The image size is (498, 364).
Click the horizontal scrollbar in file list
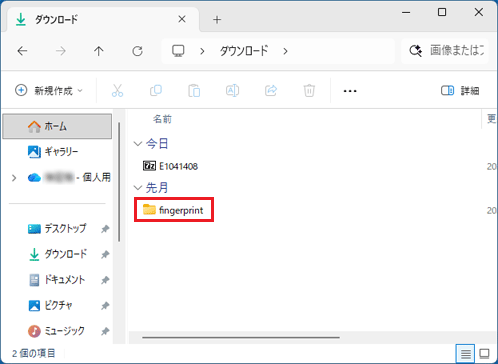(x=241, y=337)
